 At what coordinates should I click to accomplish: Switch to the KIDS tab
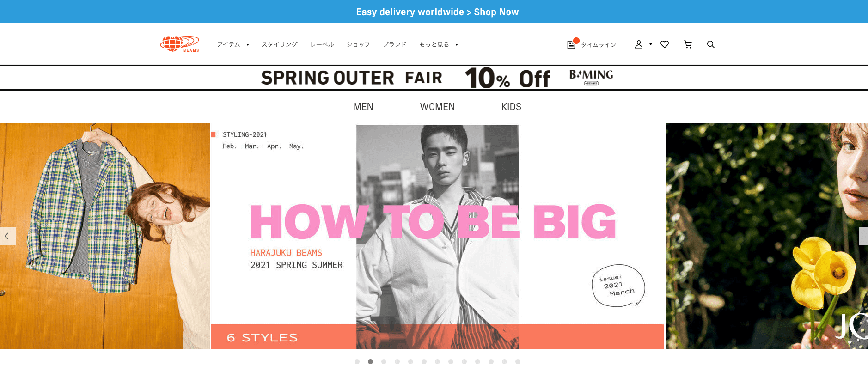click(511, 107)
